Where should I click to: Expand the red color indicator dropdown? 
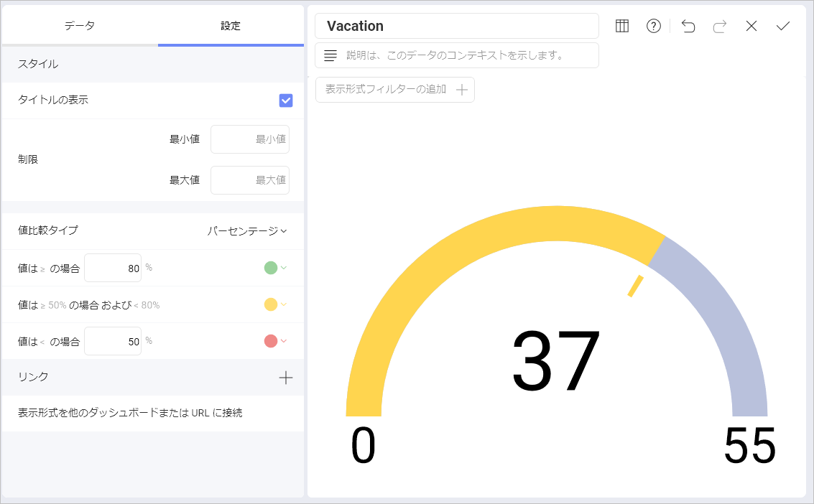[284, 340]
